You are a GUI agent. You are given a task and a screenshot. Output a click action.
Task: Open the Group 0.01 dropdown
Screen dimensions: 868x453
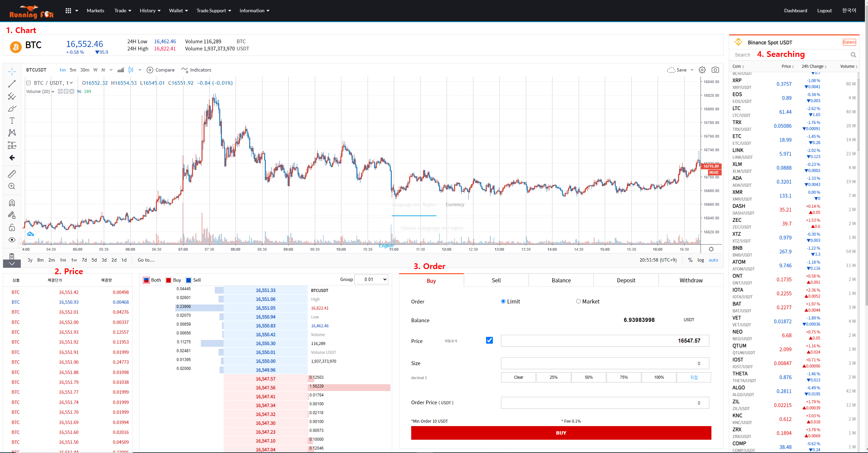click(371, 280)
